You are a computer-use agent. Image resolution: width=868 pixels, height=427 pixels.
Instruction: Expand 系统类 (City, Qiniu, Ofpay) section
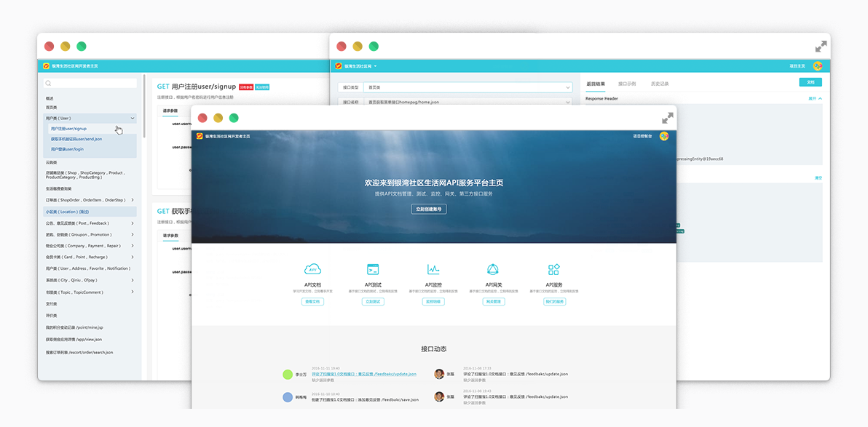(133, 281)
